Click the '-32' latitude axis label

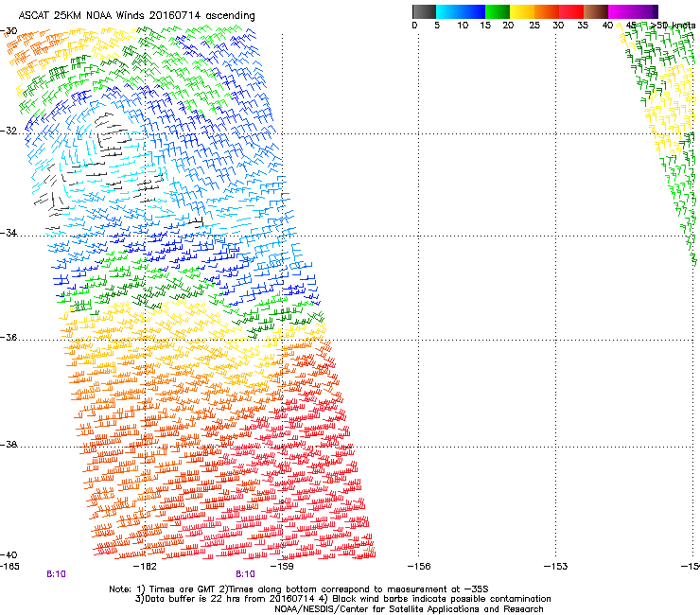(9, 131)
